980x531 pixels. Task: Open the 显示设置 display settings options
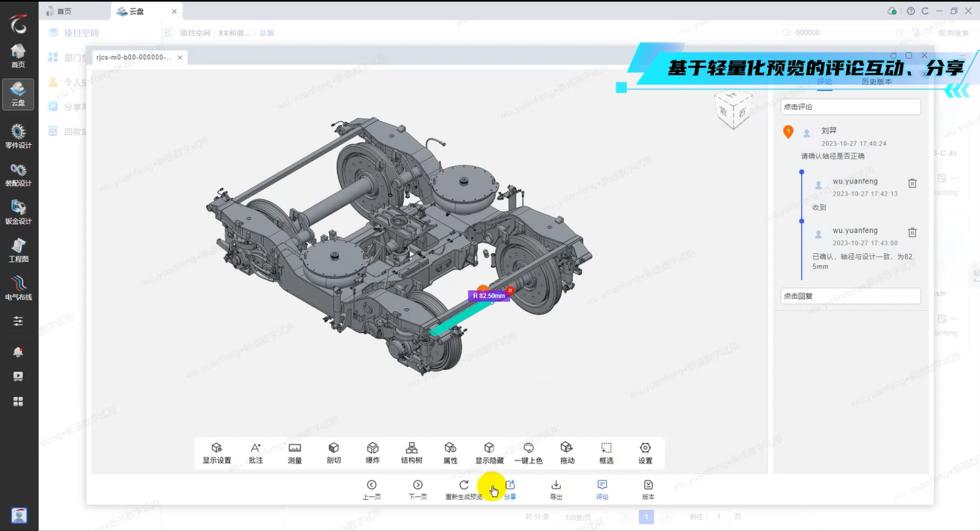(217, 453)
